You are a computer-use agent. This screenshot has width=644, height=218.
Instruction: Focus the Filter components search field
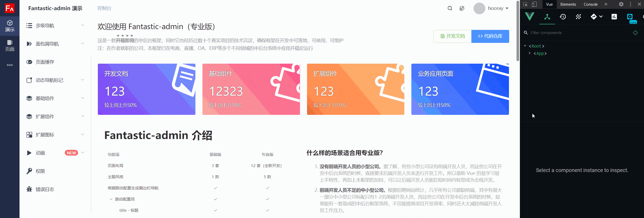pos(578,33)
